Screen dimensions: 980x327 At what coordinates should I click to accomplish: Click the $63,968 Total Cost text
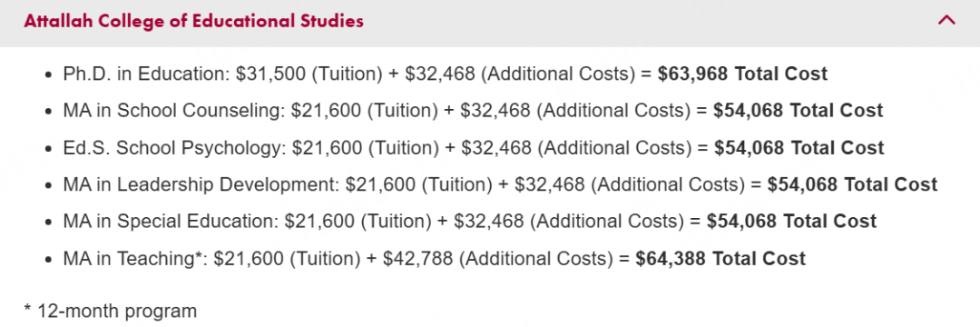742,74
